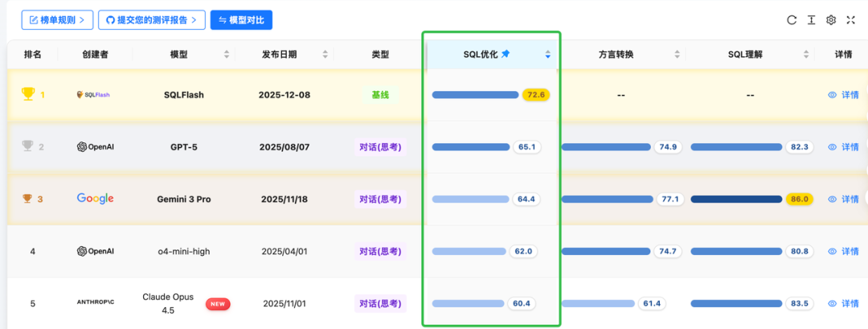Viewport: 868px width, 329px height.
Task: Click the OpenAI logo in GPT-5 row
Action: click(95, 146)
